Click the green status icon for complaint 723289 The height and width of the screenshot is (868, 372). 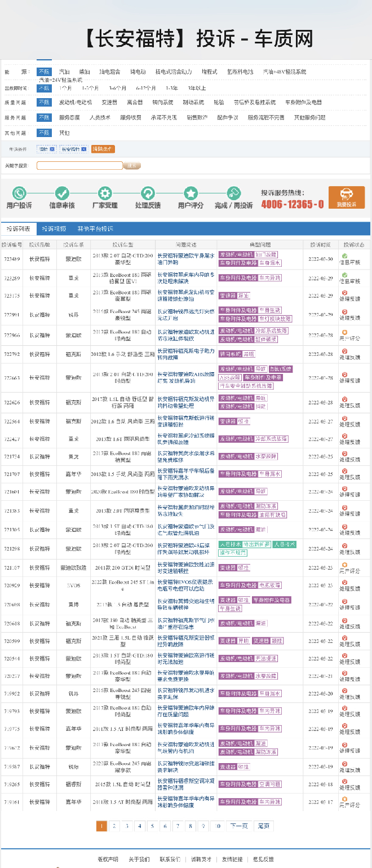coord(344,275)
